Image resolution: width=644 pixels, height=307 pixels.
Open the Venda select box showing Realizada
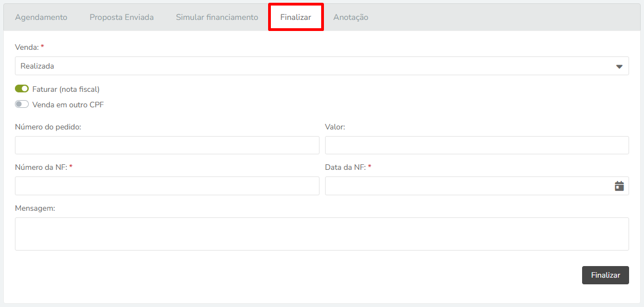(x=322, y=66)
